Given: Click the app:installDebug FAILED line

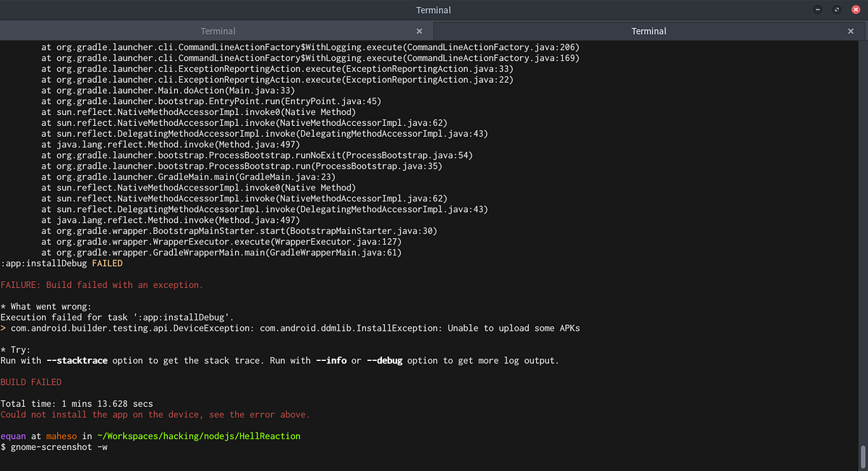Looking at the screenshot, I should coord(61,263).
